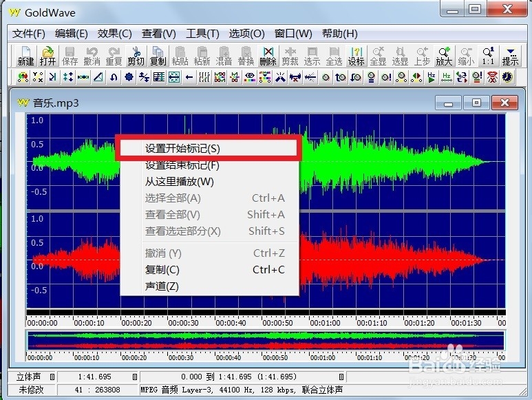The image size is (532, 400).
Task: Click the 新建 (New) toolbar button
Action: [x=25, y=56]
